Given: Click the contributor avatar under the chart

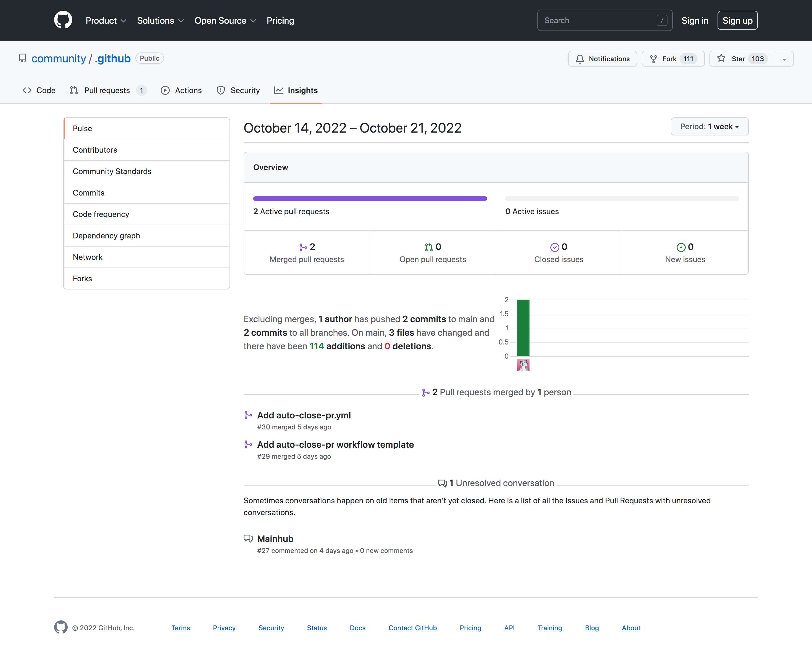Looking at the screenshot, I should click(x=523, y=365).
